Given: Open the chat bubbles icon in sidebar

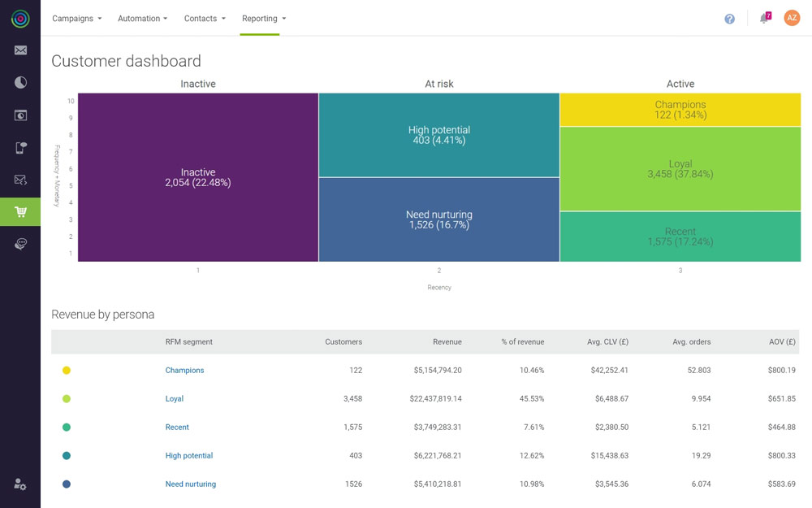Looking at the screenshot, I should (x=20, y=244).
